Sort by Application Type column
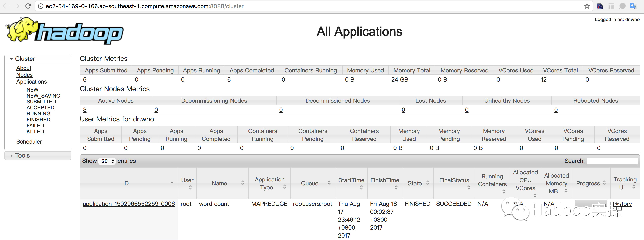Screen dimensions: 644x240 click(x=270, y=183)
